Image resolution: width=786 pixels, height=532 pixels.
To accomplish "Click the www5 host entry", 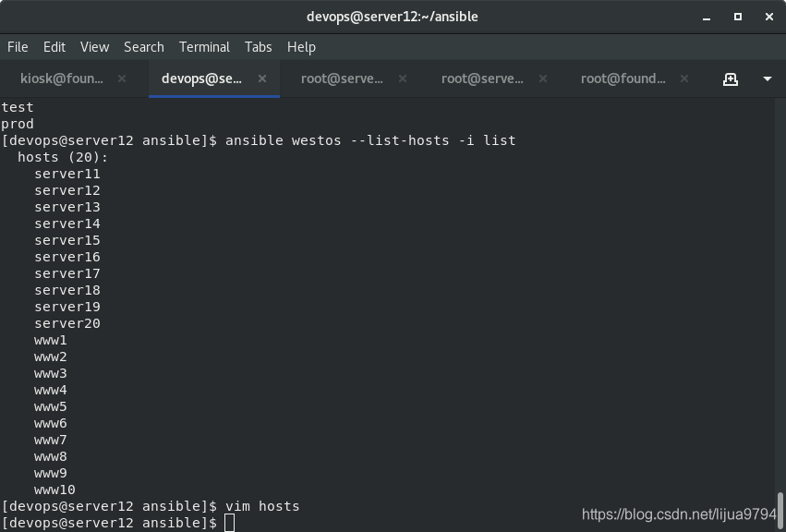I will 50,406.
